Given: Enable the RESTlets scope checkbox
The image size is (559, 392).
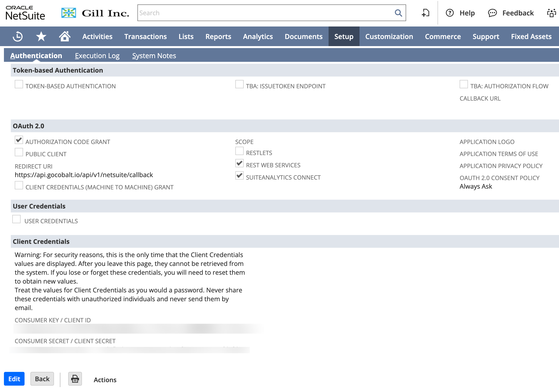Looking at the screenshot, I should [x=239, y=151].
